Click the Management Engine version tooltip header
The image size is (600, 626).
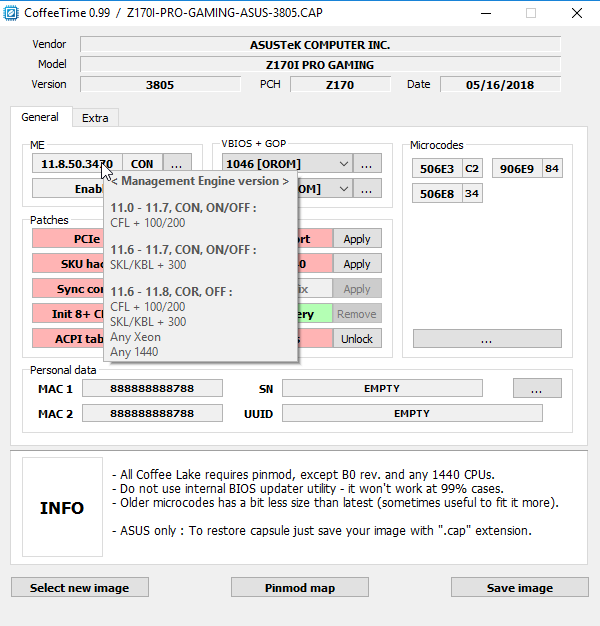[200, 181]
